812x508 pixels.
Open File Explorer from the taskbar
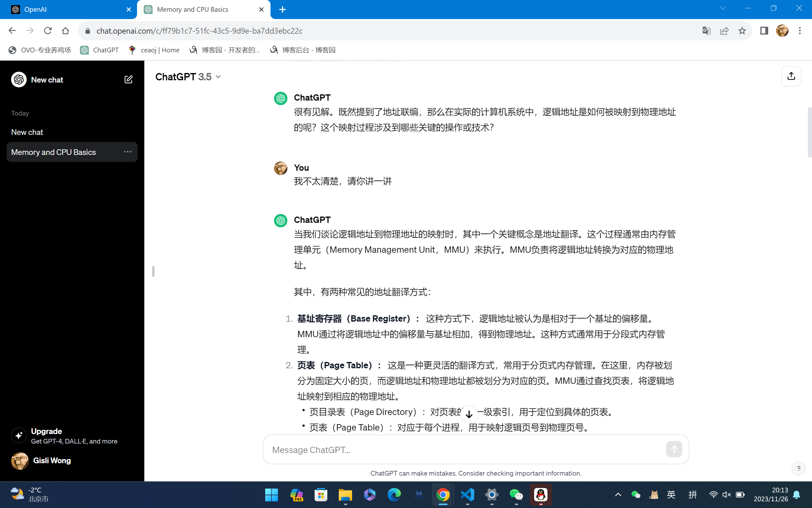[345, 495]
